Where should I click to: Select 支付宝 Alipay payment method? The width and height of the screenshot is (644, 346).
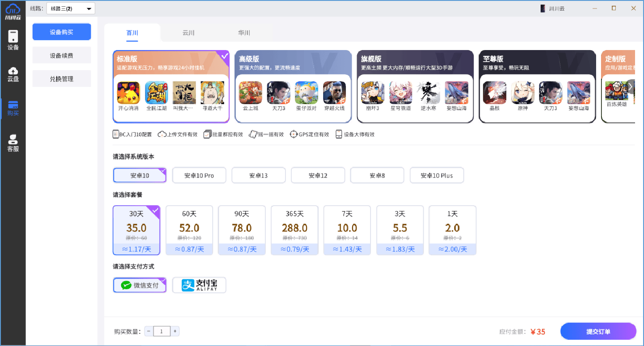199,285
